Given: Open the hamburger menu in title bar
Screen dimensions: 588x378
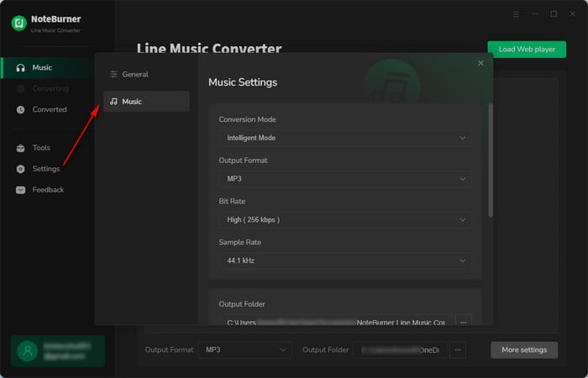Looking at the screenshot, I should (x=516, y=14).
